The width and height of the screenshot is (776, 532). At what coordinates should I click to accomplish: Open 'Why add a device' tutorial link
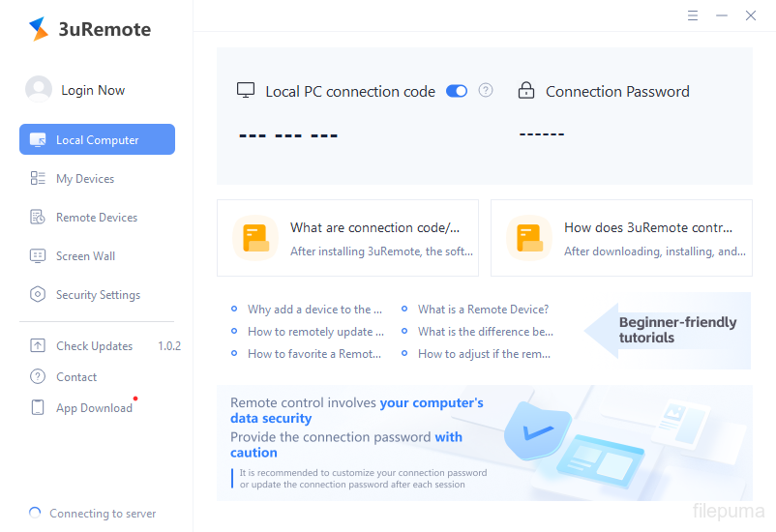point(314,310)
